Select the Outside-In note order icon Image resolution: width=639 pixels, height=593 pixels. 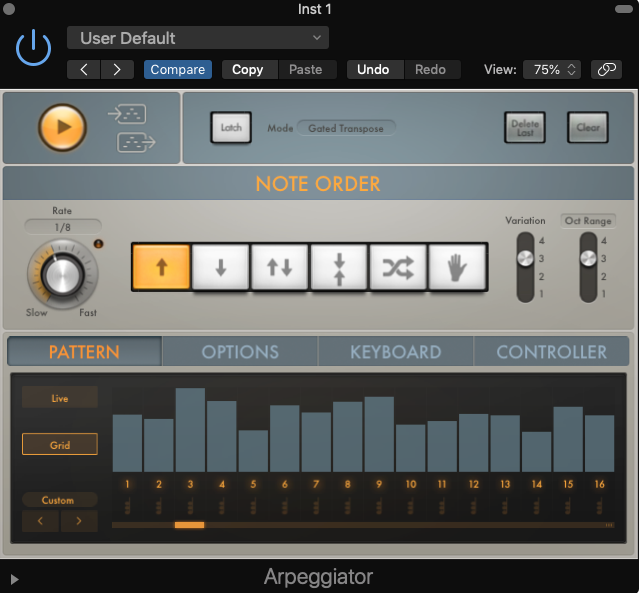pyautogui.click(x=339, y=267)
